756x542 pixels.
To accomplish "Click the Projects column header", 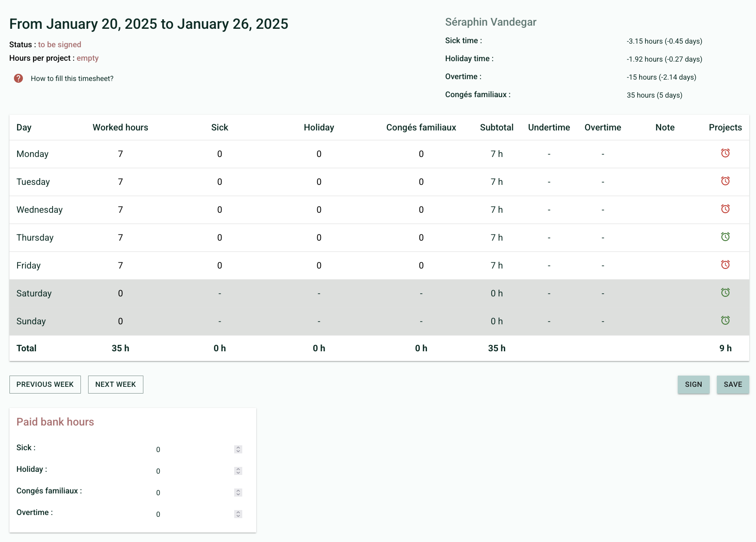I will (x=725, y=127).
